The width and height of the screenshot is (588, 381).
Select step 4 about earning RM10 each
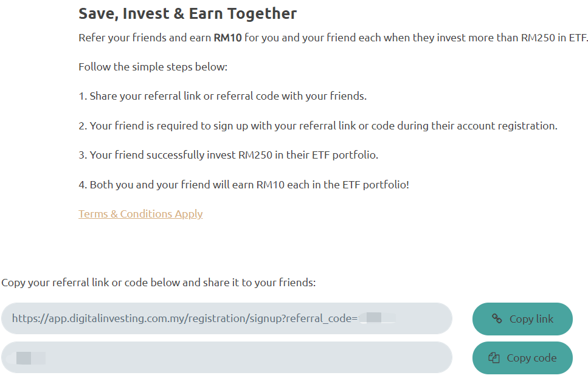point(244,185)
